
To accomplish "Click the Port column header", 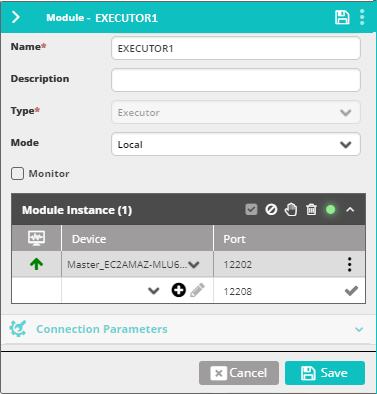I will pyautogui.click(x=289, y=239).
